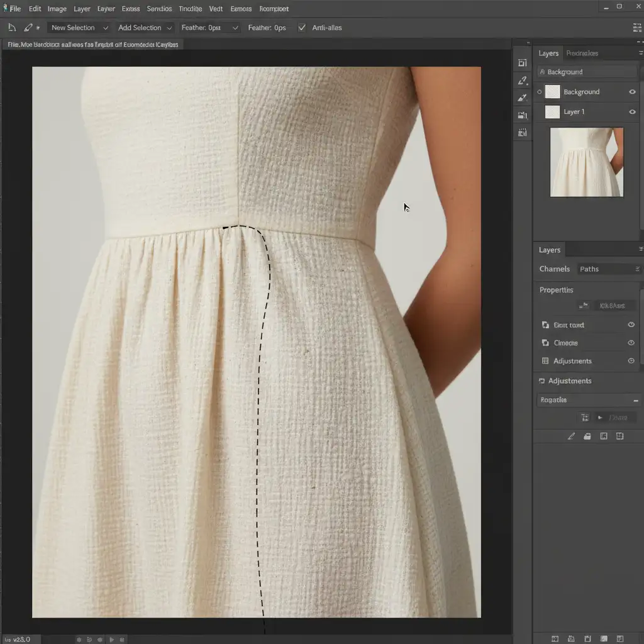Click the Paths tab
644x644 pixels.
pyautogui.click(x=589, y=269)
